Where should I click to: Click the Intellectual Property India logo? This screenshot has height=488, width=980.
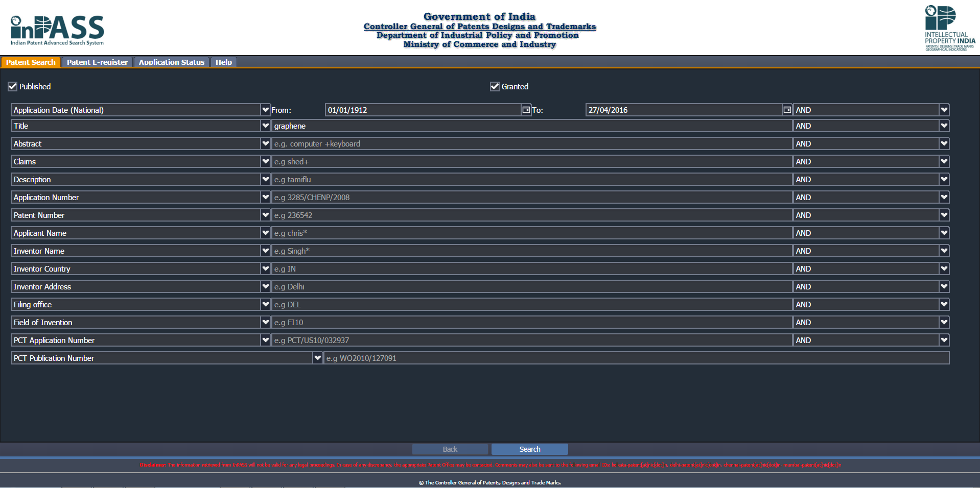point(949,28)
